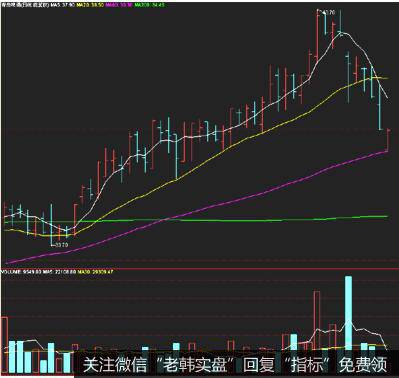Click the 33.70 low price marker
399x378 pixels.
pos(61,245)
